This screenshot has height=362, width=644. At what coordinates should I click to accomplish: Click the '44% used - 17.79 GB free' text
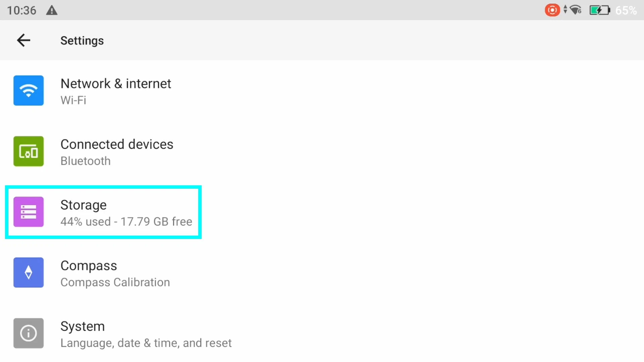pyautogui.click(x=126, y=222)
